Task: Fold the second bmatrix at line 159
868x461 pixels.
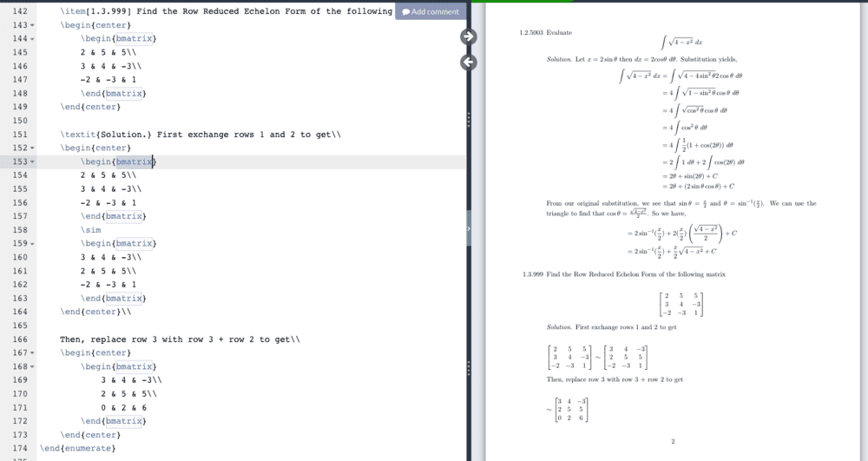Action: pos(32,244)
